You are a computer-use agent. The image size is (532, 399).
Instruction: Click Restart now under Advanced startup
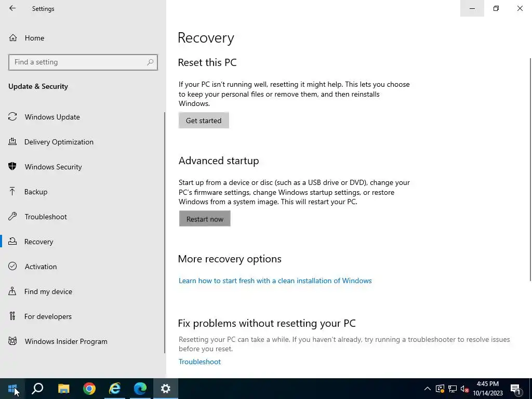tap(205, 219)
